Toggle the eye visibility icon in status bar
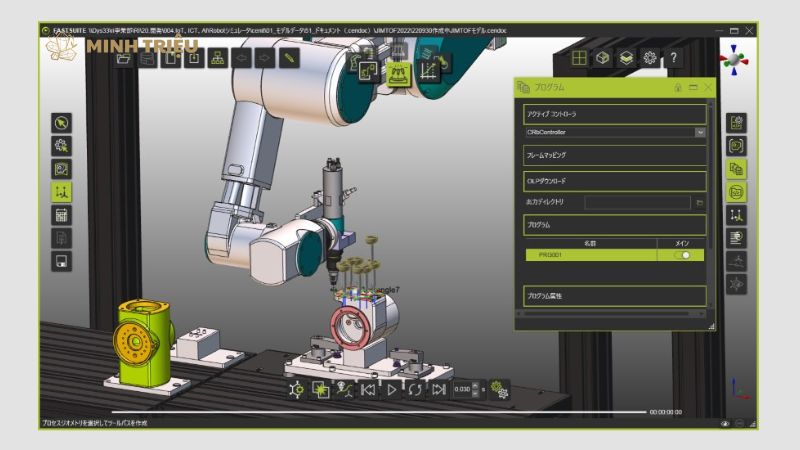 pos(725,423)
